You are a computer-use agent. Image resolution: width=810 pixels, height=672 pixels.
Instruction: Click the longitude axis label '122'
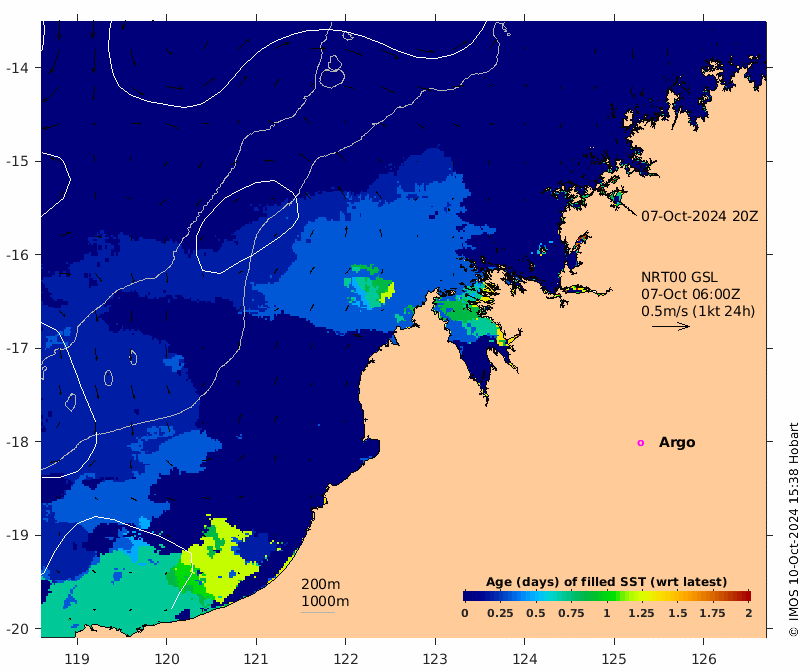[x=346, y=659]
